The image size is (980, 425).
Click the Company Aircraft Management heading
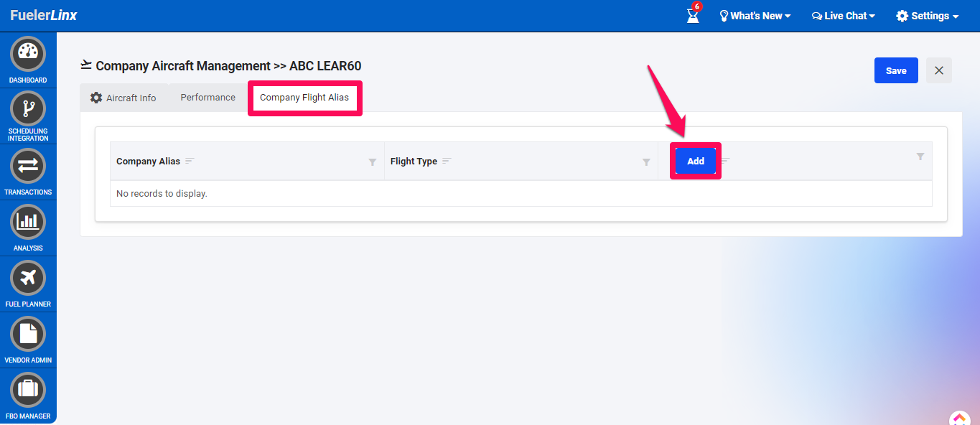click(x=220, y=66)
